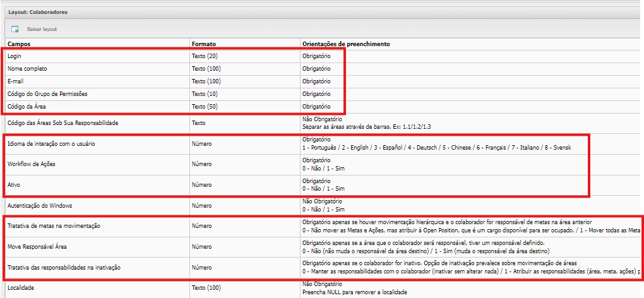Select the Move Responsável Área row
The height and width of the screenshot is (298, 644).
pos(39,247)
